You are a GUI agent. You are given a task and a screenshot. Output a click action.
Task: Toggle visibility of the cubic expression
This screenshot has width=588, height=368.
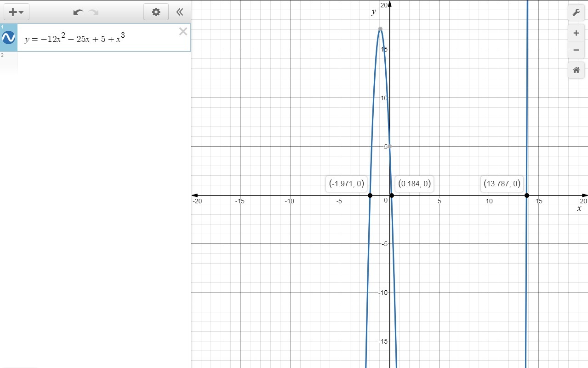point(9,38)
